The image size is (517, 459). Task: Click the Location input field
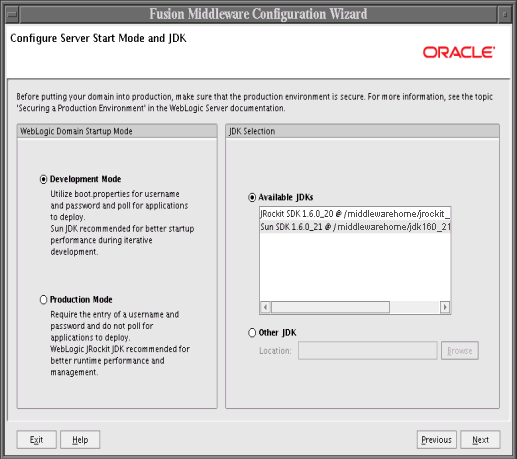point(368,351)
